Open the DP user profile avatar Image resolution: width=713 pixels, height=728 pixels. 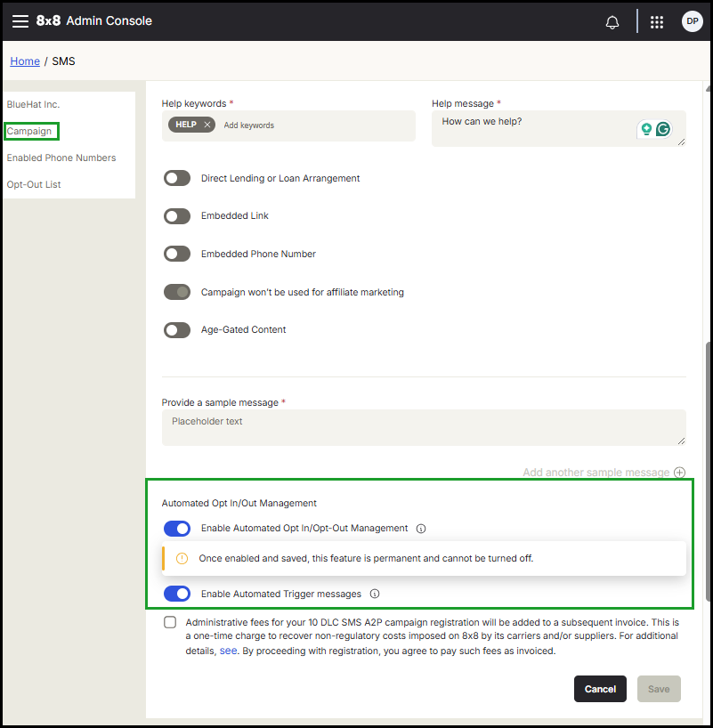pos(692,21)
